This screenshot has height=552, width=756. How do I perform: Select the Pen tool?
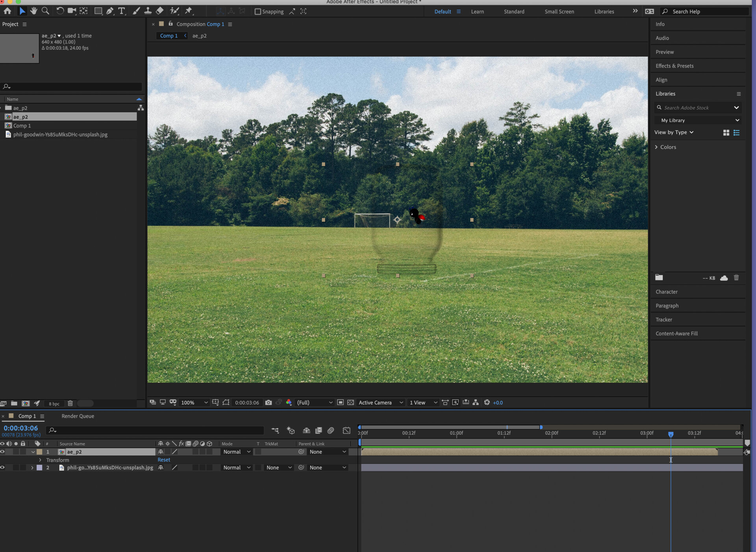tap(110, 11)
